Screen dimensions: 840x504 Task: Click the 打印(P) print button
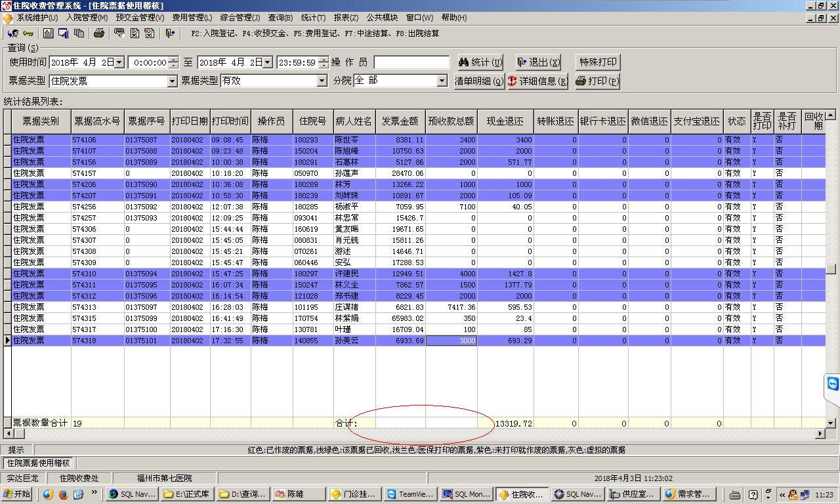[597, 81]
